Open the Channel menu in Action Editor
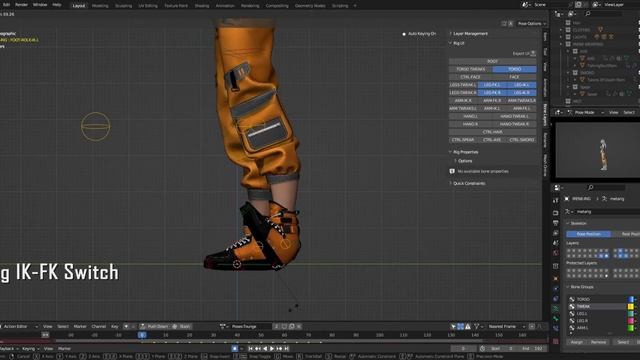Image resolution: width=640 pixels, height=360 pixels. 99,327
